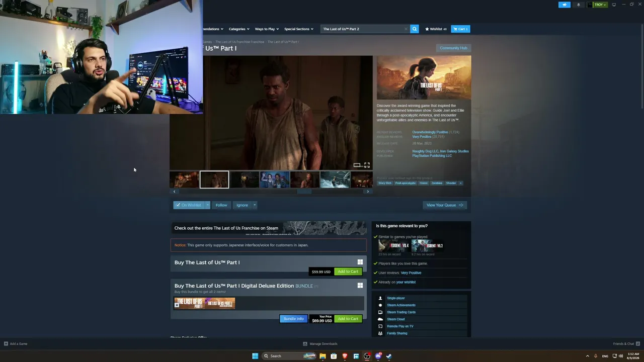Screen dimensions: 644x362
Task: Open the Family Sharing feature link
Action: (x=397, y=333)
